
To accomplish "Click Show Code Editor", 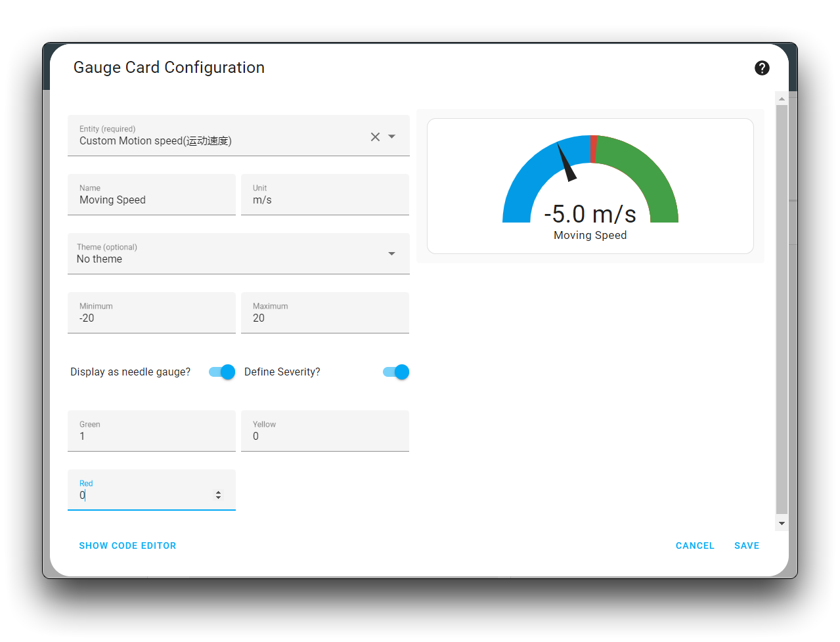I will click(x=127, y=546).
